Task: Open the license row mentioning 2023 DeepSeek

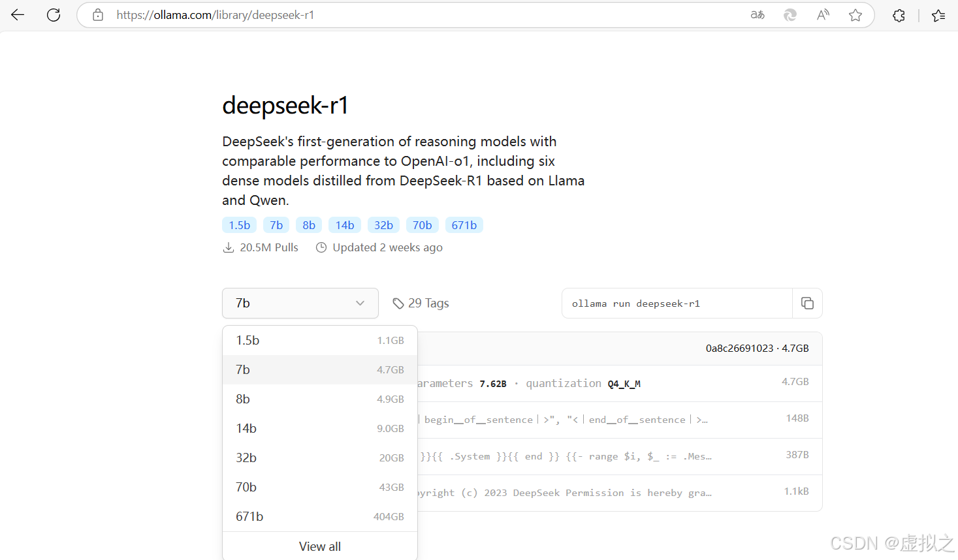Action: (619, 493)
